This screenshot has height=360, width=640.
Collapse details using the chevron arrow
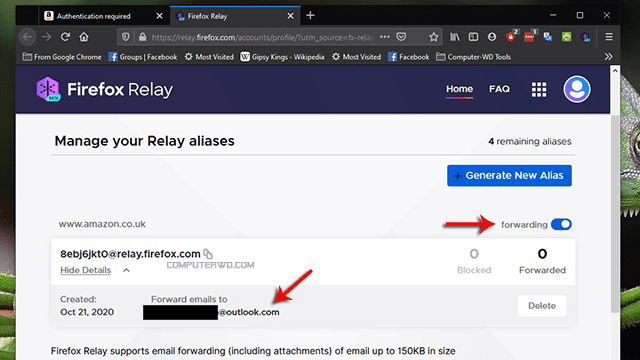[127, 270]
